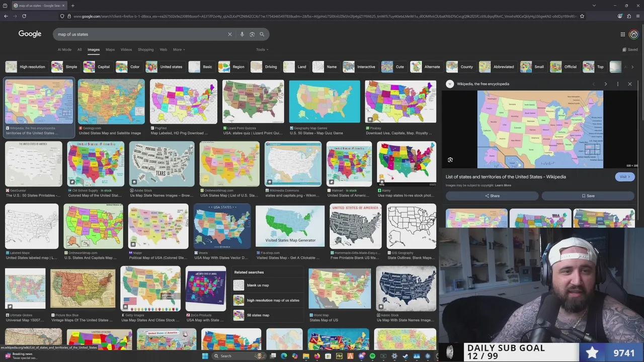The width and height of the screenshot is (644, 362).
Task: Open the Firefox list-all-tabs dropdown
Action: (x=594, y=6)
